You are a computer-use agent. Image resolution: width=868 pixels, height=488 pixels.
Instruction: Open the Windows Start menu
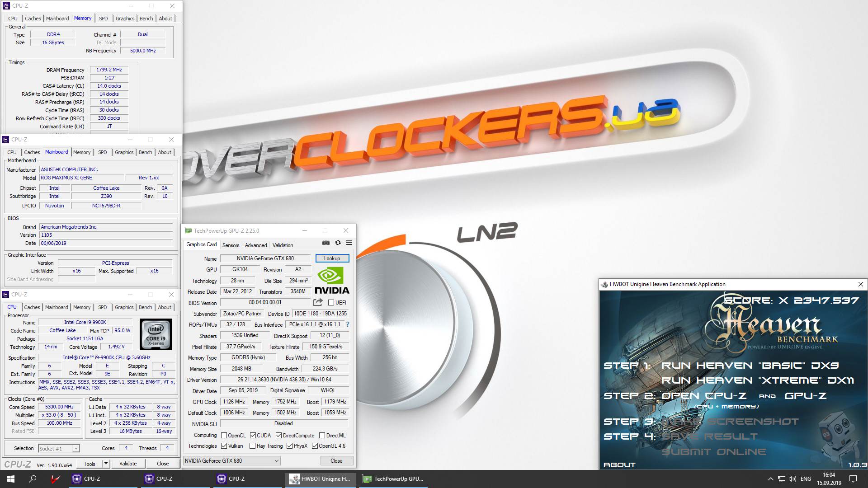click(11, 479)
